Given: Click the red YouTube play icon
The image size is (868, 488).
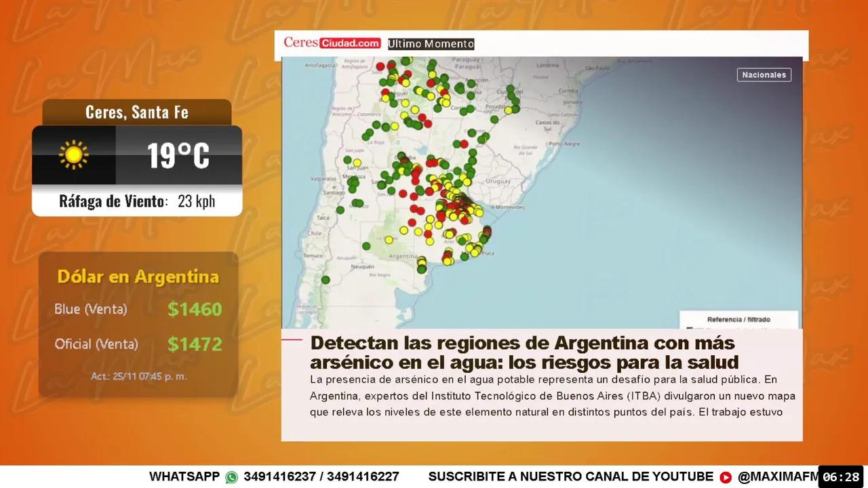Looking at the screenshot, I should pos(726,477).
